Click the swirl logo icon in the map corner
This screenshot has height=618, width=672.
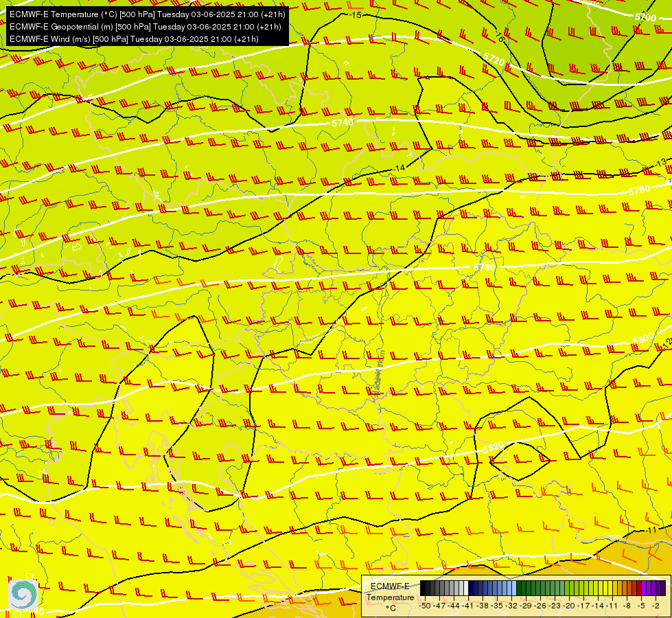click(23, 594)
